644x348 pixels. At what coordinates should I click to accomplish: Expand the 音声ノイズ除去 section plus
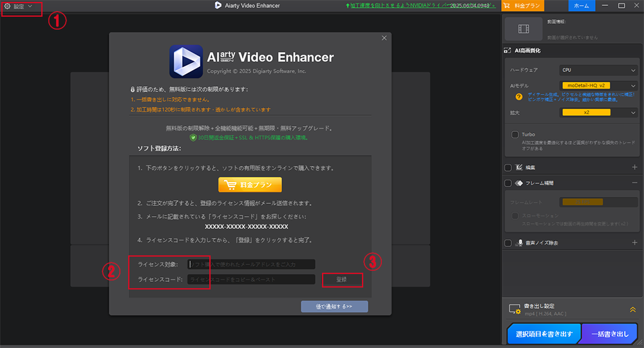634,243
